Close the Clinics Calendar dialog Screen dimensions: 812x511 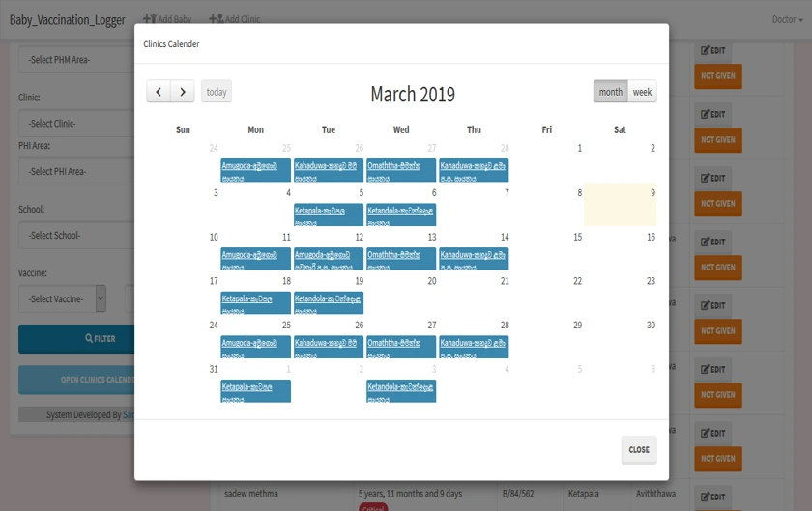pos(638,449)
